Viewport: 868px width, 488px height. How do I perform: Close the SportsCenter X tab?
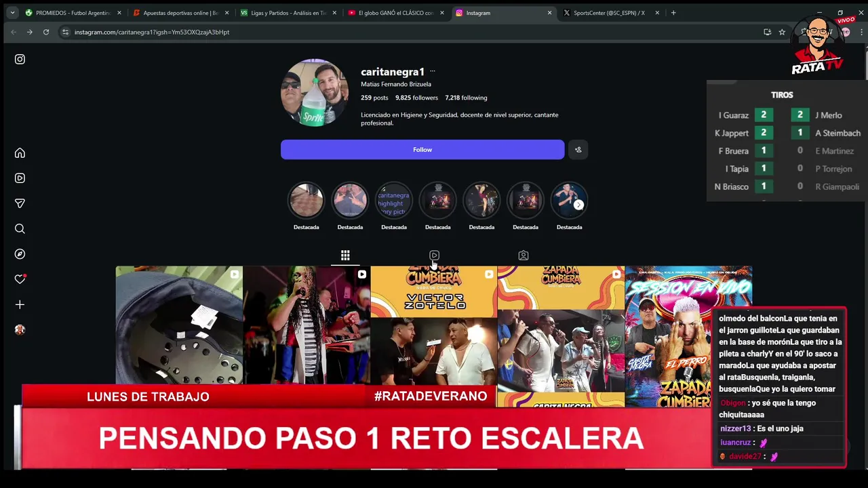[x=656, y=13]
